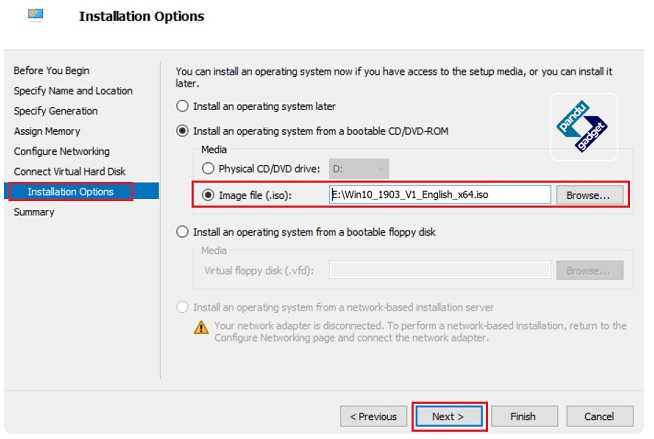Click the wizard icon beside Installation Options title
This screenshot has width=654, height=439.
tap(35, 15)
